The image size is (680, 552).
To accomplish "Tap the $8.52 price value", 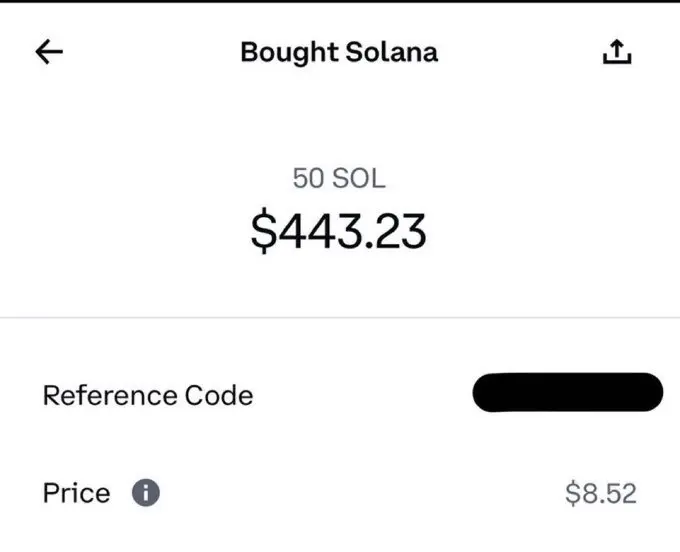I will pyautogui.click(x=601, y=493).
